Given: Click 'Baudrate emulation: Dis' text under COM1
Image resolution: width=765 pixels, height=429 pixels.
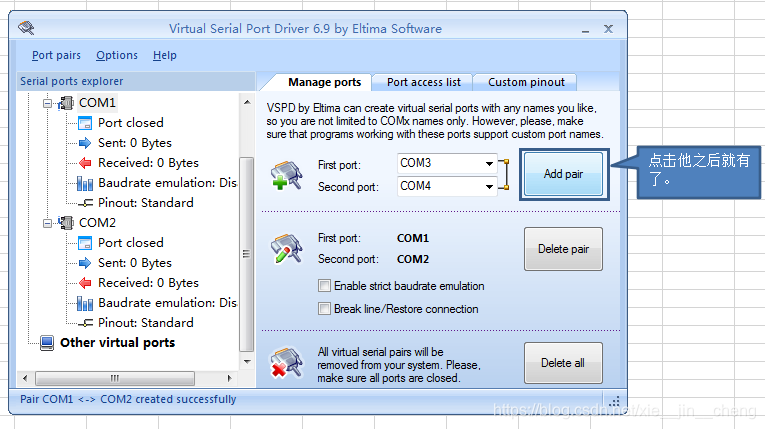Looking at the screenshot, I should (167, 183).
